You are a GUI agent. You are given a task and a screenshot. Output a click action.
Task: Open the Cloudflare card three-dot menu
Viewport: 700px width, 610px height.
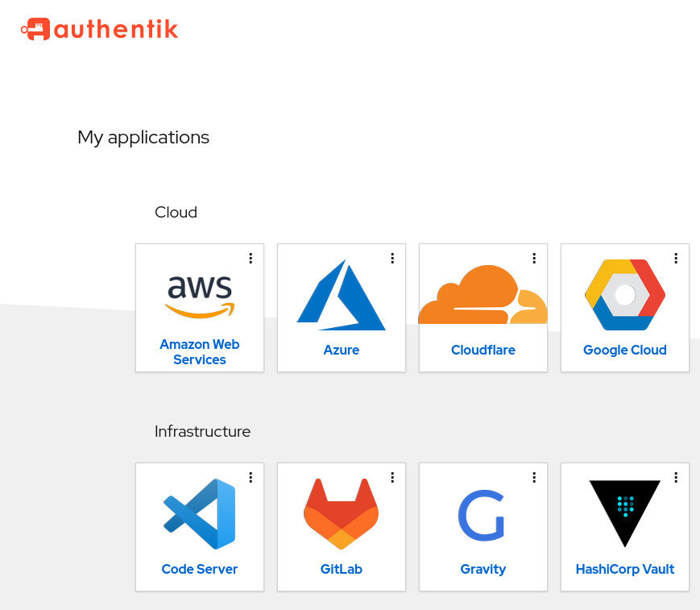coord(534,258)
